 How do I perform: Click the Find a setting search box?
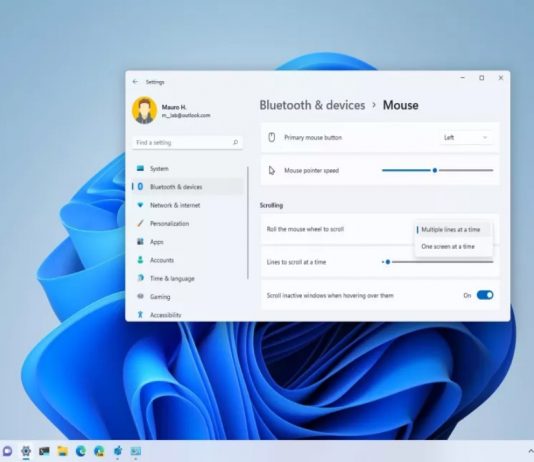coord(187,142)
